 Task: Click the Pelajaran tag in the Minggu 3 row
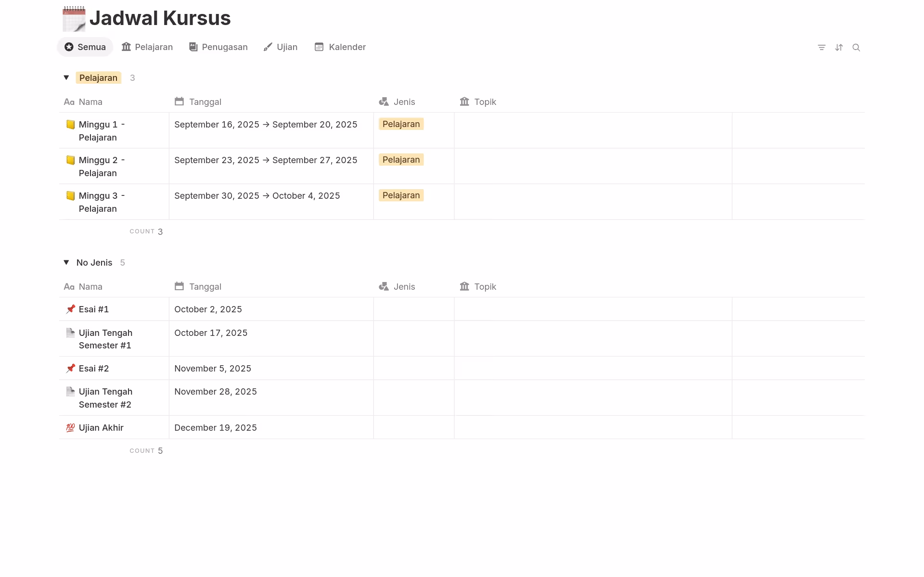click(401, 195)
